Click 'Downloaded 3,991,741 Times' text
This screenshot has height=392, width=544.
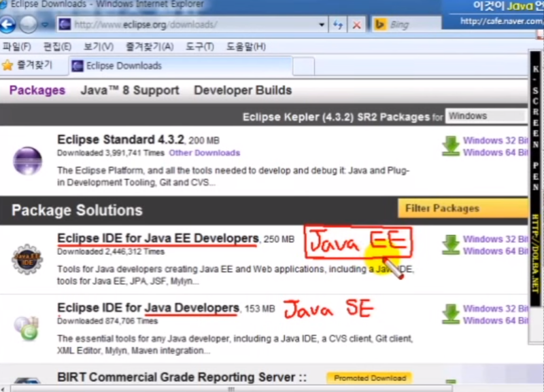[111, 153]
